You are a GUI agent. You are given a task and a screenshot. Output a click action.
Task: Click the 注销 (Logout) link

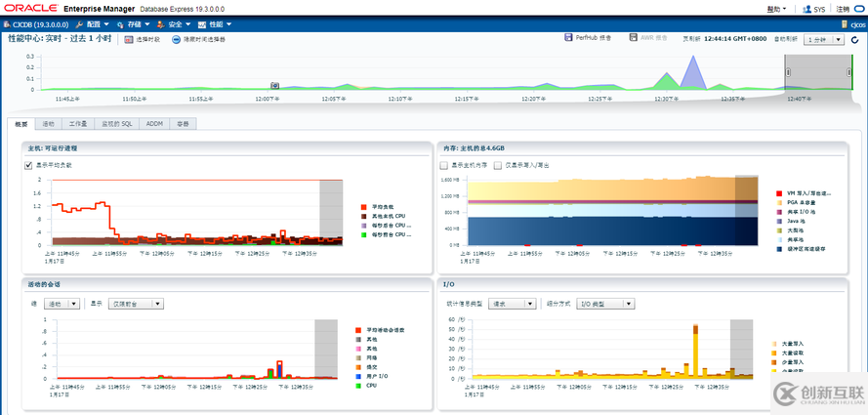click(844, 9)
